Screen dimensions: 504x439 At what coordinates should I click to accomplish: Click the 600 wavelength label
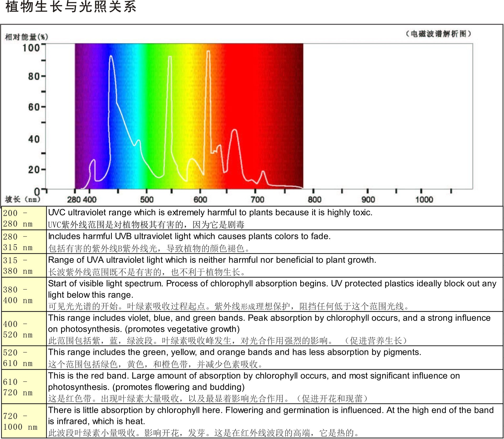tap(200, 200)
